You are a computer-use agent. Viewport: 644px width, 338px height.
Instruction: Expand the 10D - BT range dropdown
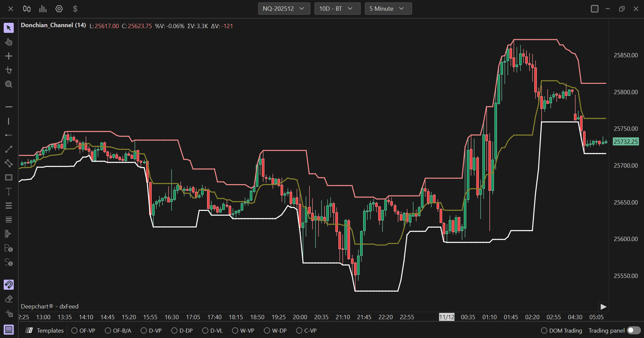[337, 9]
